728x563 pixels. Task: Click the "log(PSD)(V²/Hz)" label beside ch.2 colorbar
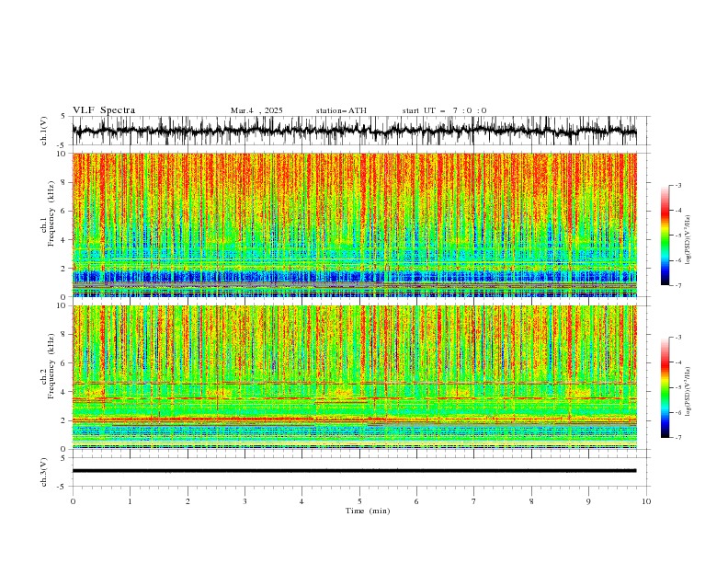click(688, 391)
